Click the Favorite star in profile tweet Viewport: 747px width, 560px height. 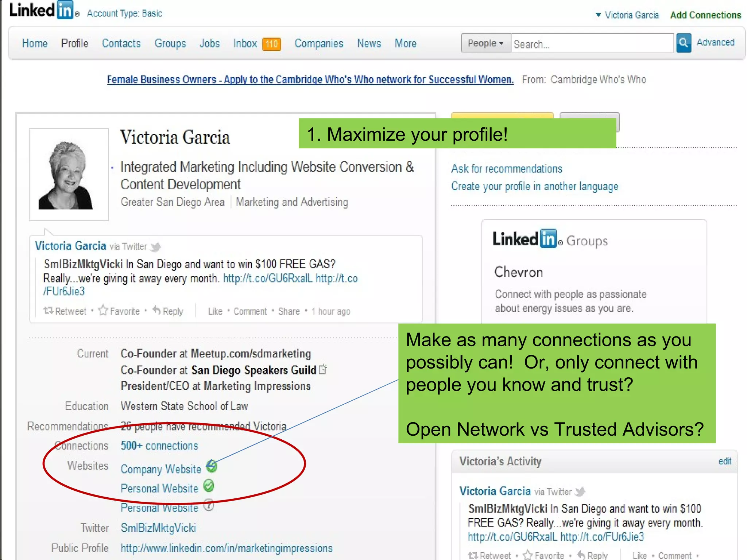[103, 310]
